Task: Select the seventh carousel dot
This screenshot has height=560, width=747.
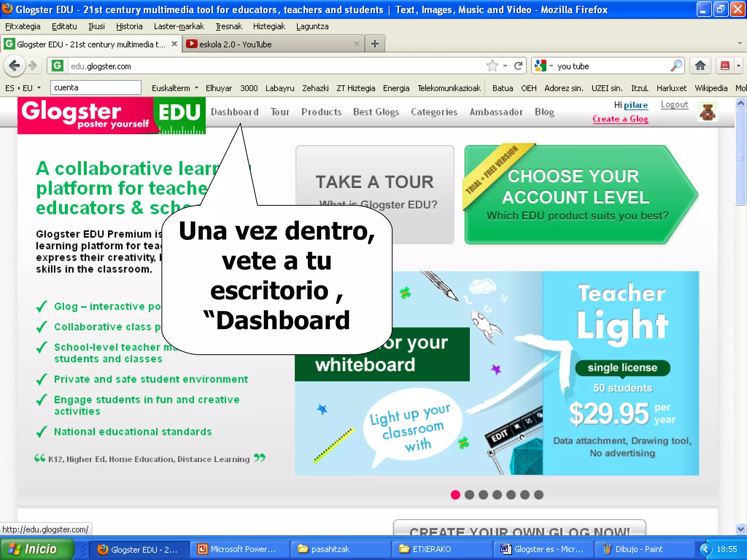Action: coord(539,495)
